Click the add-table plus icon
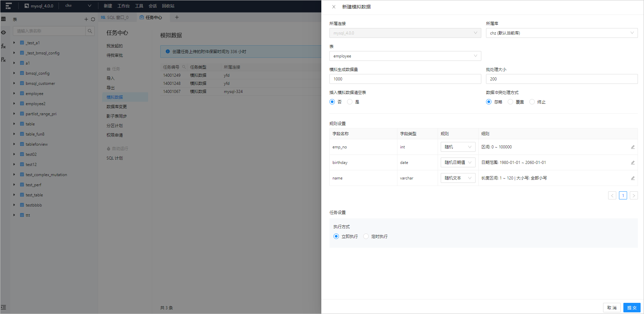Image resolution: width=644 pixels, height=314 pixels. pyautogui.click(x=86, y=19)
